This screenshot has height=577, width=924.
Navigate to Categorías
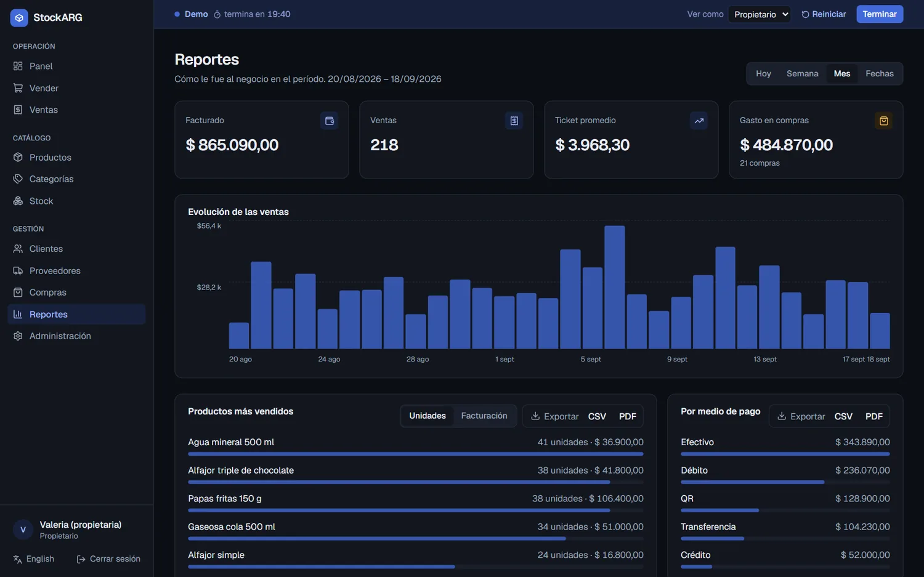tap(76, 179)
